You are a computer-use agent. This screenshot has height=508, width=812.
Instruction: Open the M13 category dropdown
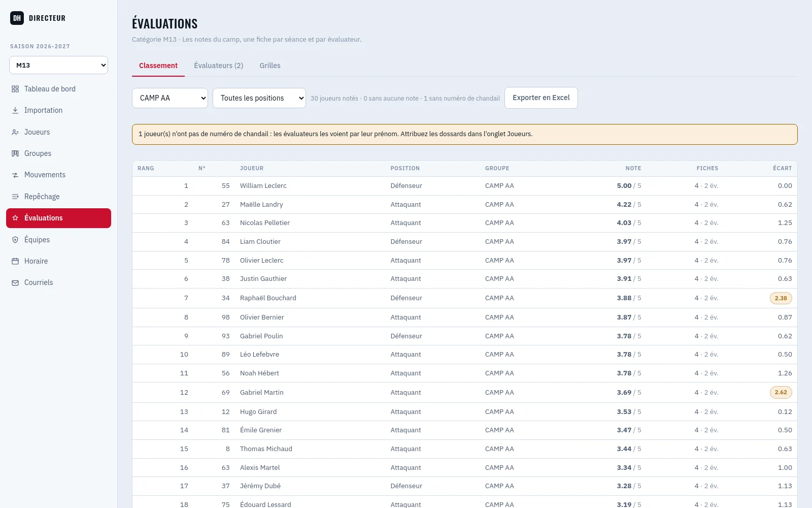(58, 65)
